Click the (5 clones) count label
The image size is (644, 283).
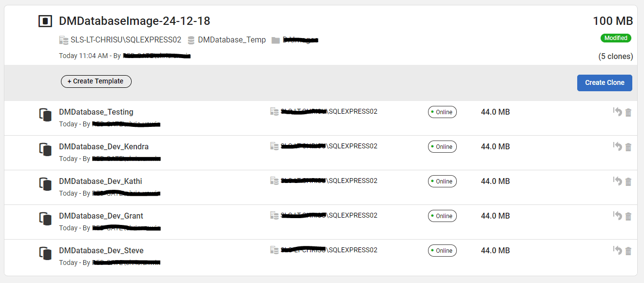[x=616, y=57]
